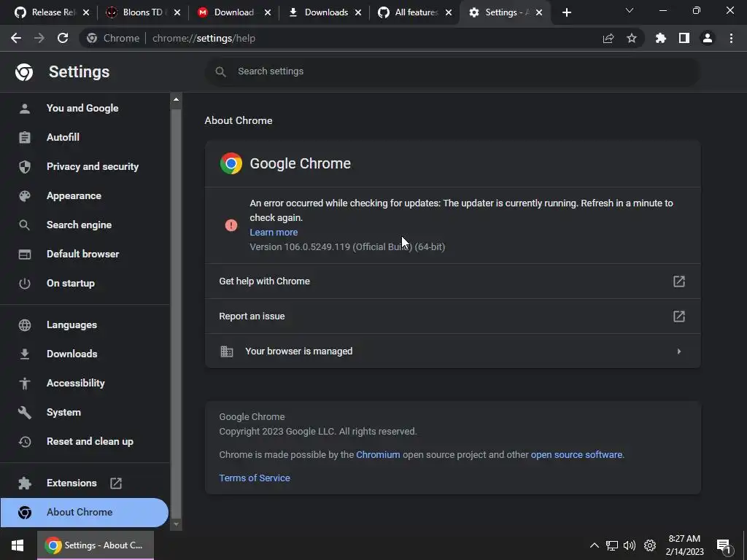
Task: Select About Chrome in the sidebar
Action: tap(84, 513)
